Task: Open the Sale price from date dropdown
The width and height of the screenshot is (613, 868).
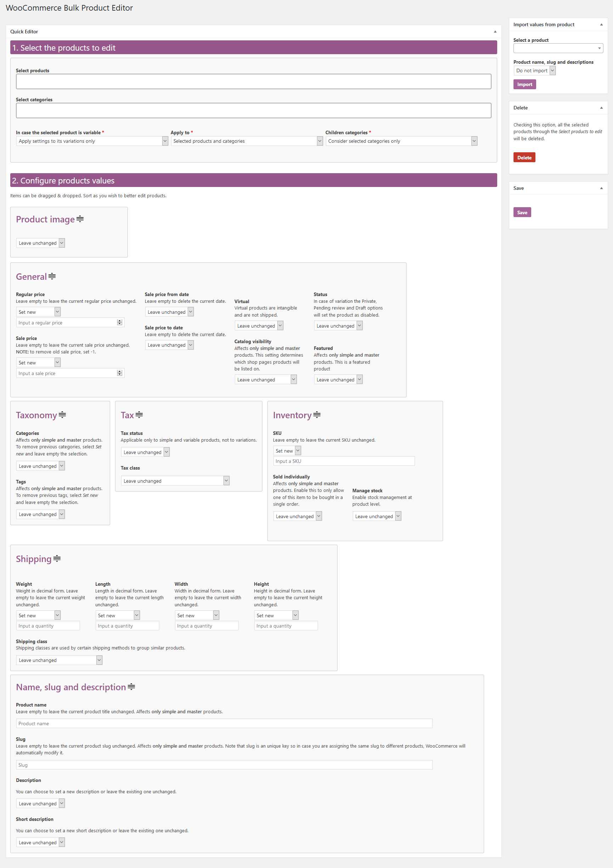Action: (x=169, y=312)
